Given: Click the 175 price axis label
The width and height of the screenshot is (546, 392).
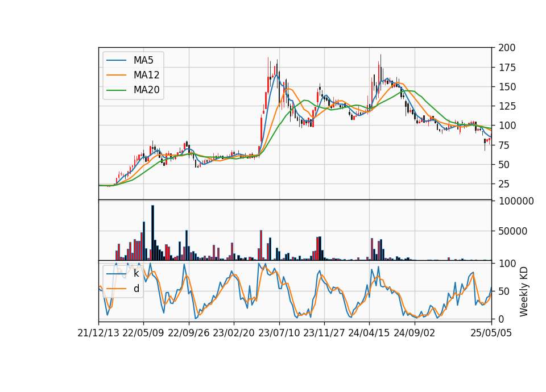Looking at the screenshot, I should [x=507, y=68].
